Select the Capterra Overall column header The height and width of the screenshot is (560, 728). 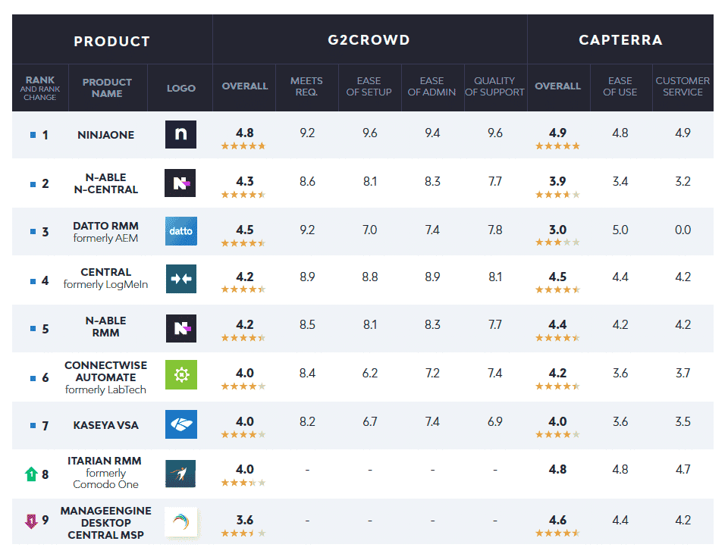click(x=557, y=86)
